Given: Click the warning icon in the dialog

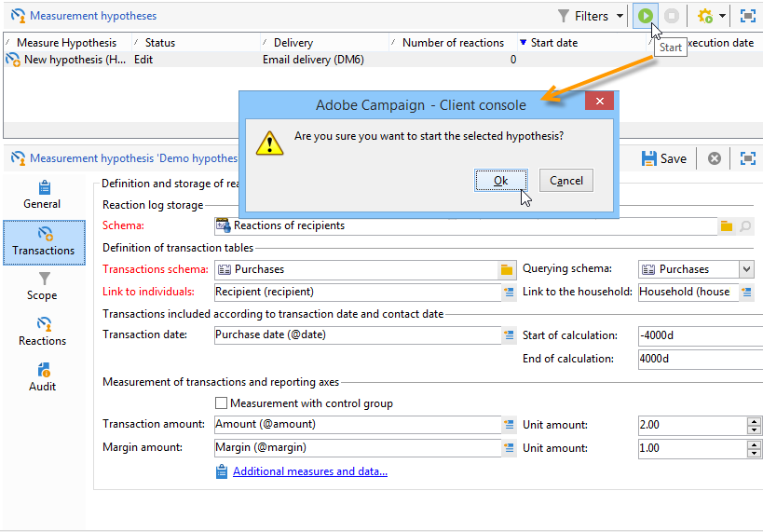Looking at the screenshot, I should click(269, 143).
